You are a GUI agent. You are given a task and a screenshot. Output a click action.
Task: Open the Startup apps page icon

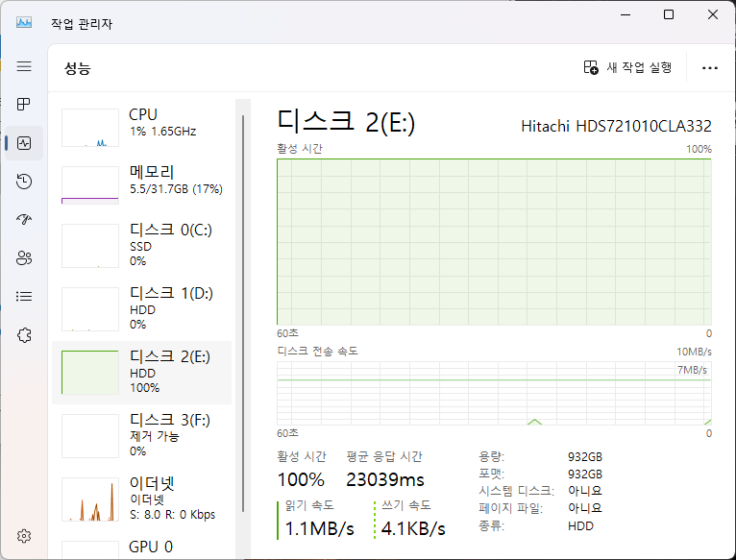(x=24, y=219)
